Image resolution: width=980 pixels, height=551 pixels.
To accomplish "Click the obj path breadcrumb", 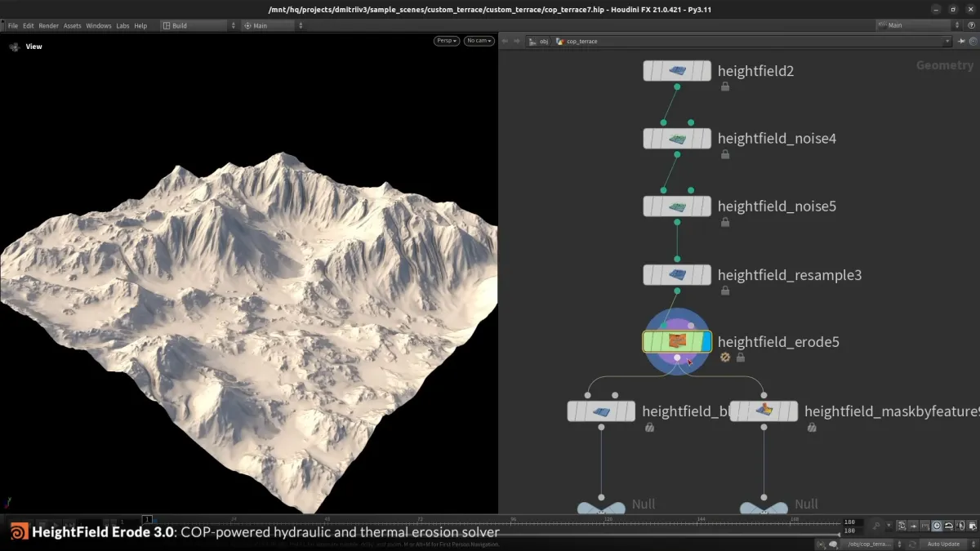I will point(542,40).
